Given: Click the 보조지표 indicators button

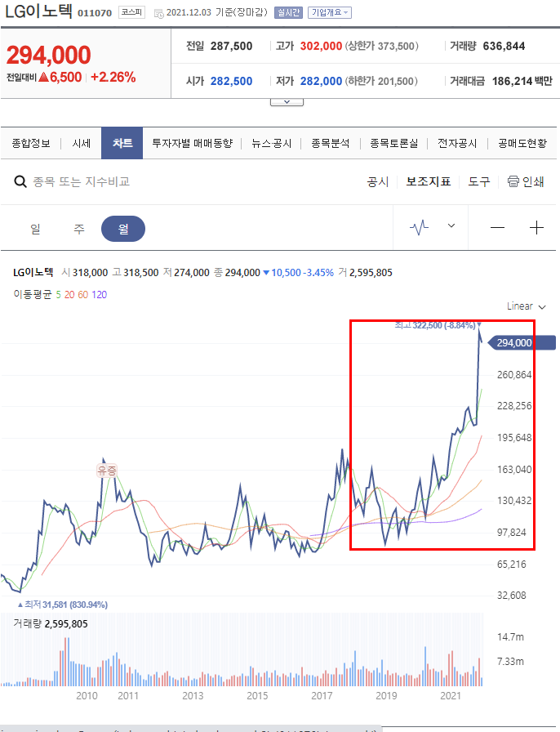Looking at the screenshot, I should click(x=429, y=181).
